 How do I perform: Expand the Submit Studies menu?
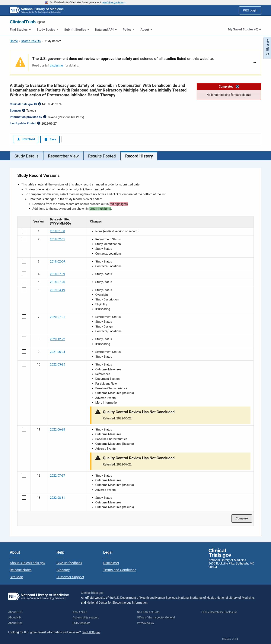(x=77, y=30)
